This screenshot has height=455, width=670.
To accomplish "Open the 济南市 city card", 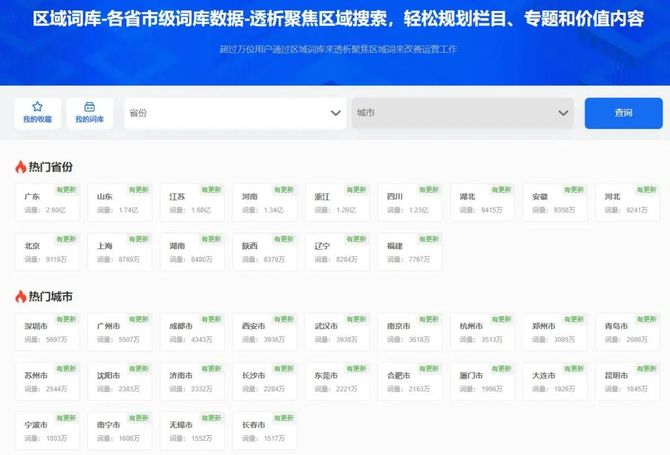I will [x=192, y=382].
